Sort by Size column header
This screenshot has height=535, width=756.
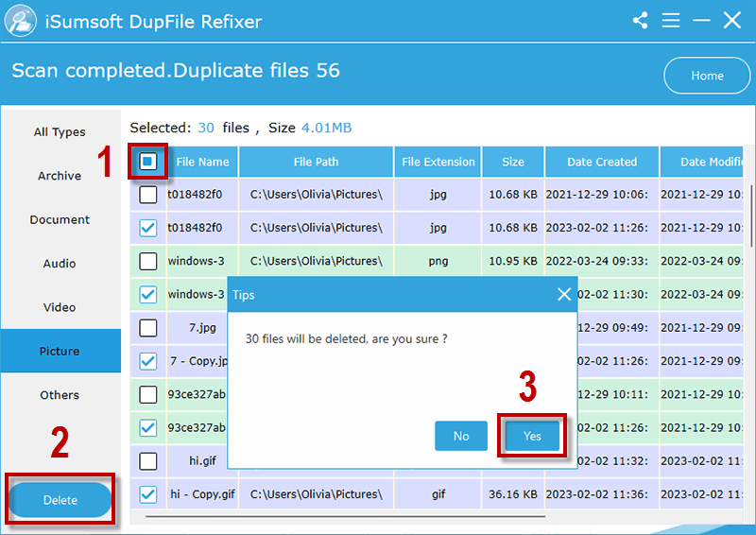coord(512,162)
